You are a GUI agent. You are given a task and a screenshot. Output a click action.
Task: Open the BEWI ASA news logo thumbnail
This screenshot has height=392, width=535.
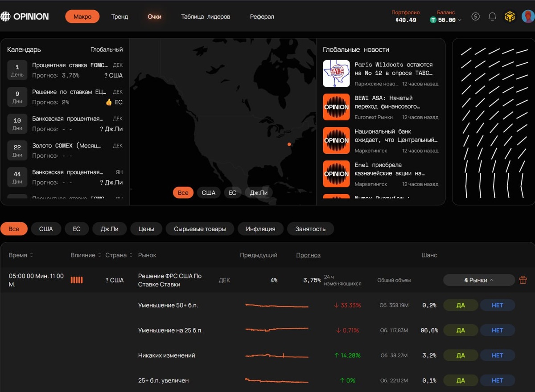(x=336, y=107)
